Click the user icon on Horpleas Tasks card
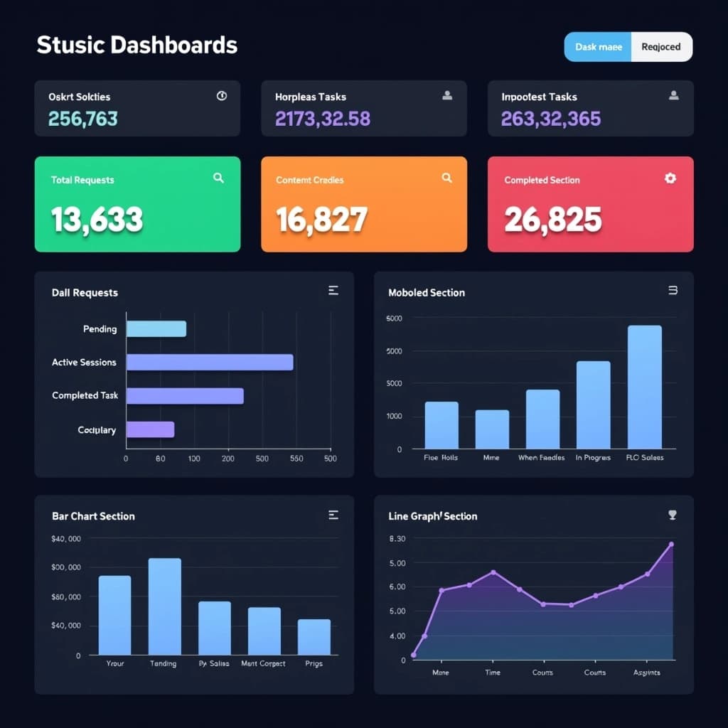This screenshot has width=728, height=728. (x=447, y=95)
